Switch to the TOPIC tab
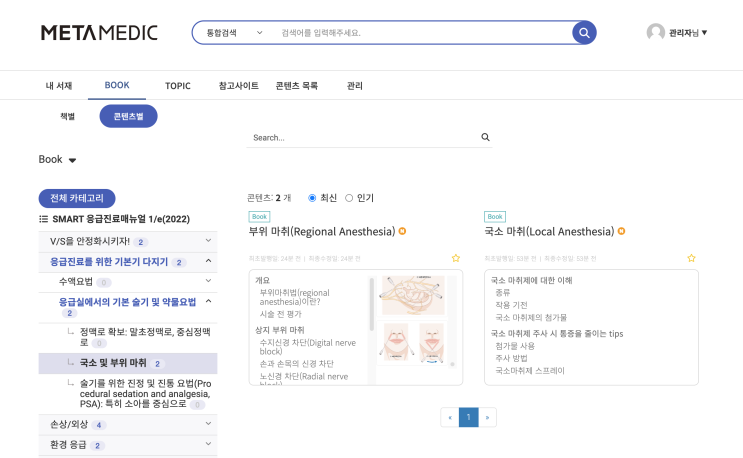Image resolution: width=743 pixels, height=458 pixels. [178, 86]
